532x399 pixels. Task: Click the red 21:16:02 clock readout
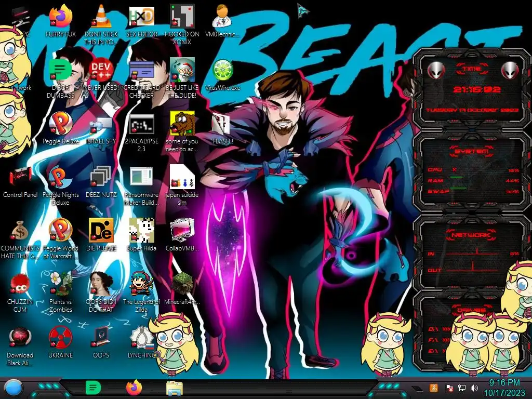(x=477, y=89)
